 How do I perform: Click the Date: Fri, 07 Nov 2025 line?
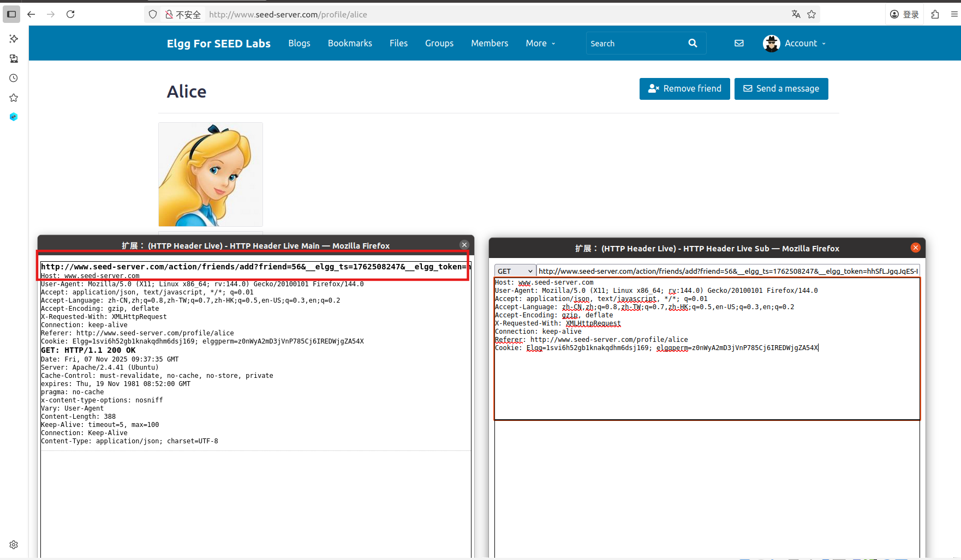(110, 359)
